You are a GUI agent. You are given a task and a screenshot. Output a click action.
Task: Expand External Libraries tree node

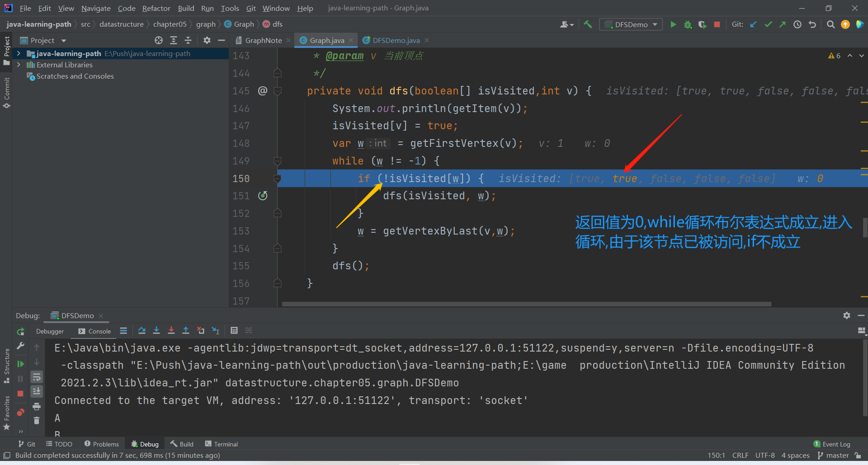click(x=19, y=65)
